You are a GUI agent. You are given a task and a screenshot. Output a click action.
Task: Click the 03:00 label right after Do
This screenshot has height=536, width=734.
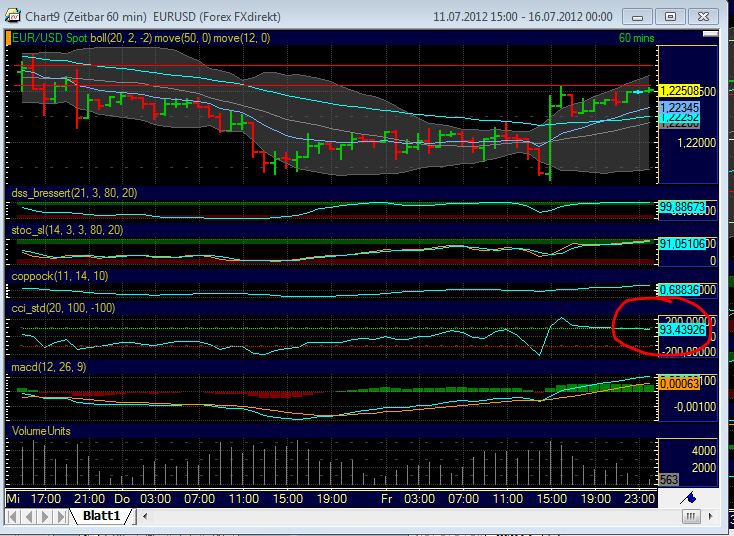click(155, 499)
